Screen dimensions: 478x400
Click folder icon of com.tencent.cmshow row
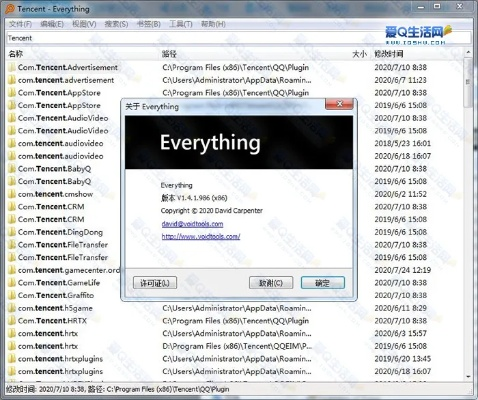12,194
